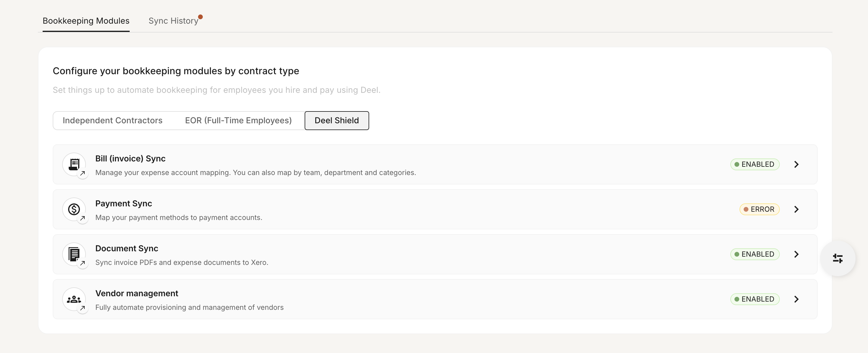
Task: Select the EOR (Full-Time Employees) option
Action: (x=238, y=120)
